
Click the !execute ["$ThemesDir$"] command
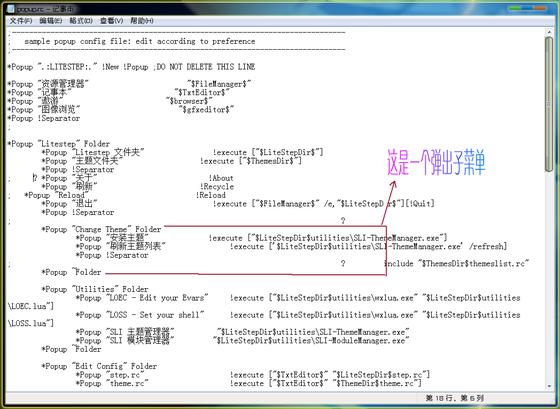click(x=251, y=161)
